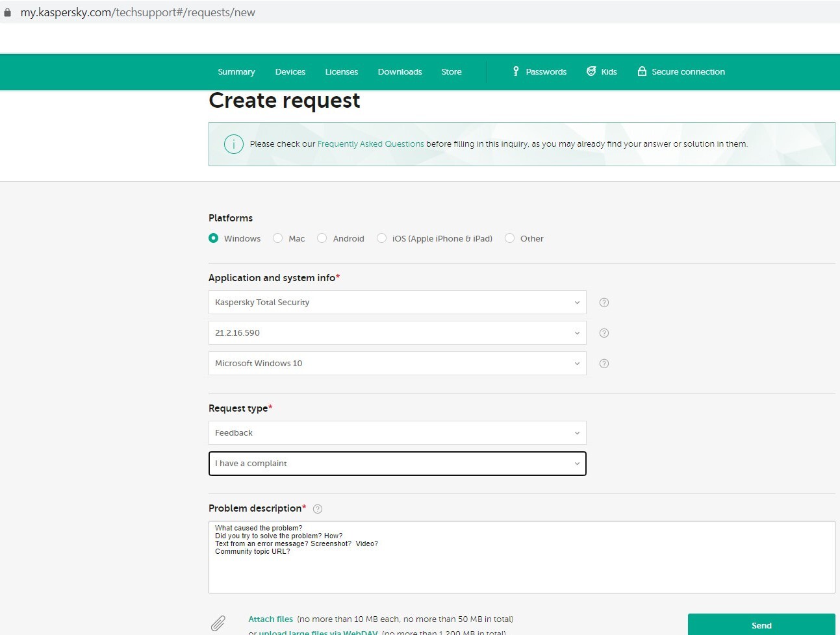The width and height of the screenshot is (840, 635).
Task: Click the info icon in FAQ banner
Action: [x=234, y=144]
